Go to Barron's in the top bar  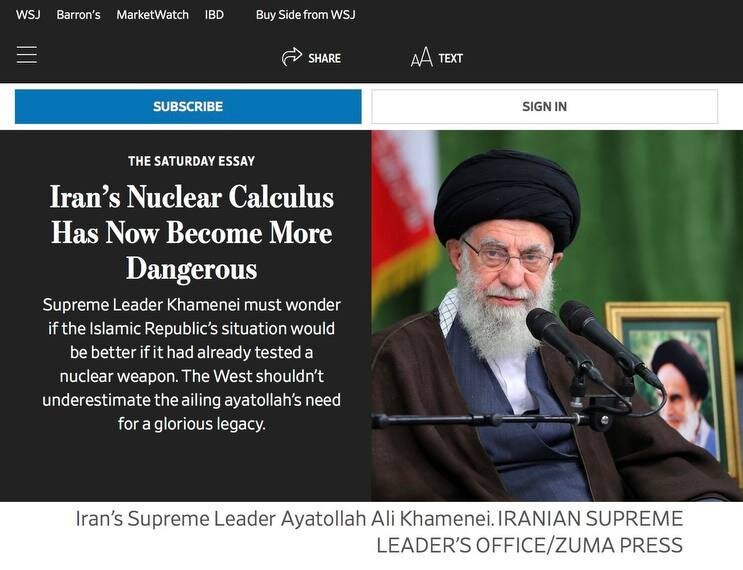pos(78,15)
